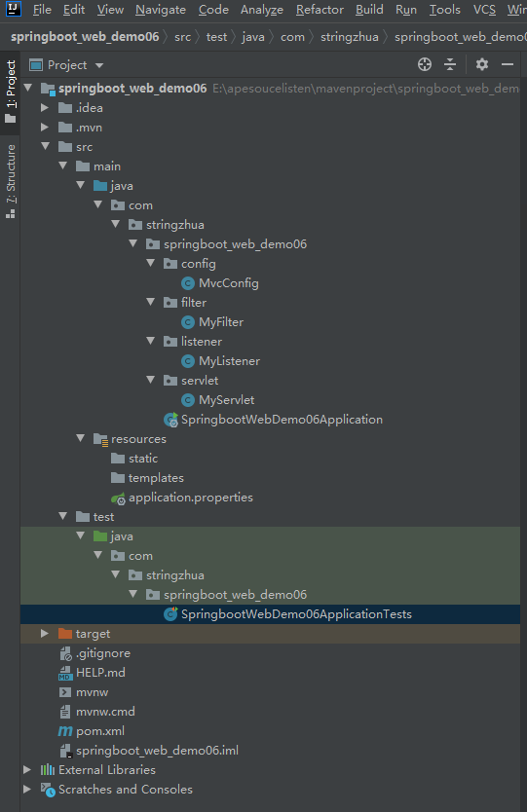The width and height of the screenshot is (527, 812).
Task: Collapse the servlet package arrow
Action: click(x=151, y=380)
